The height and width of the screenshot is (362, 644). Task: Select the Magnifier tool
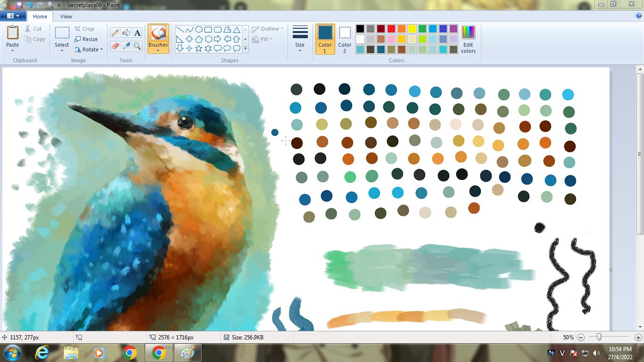click(x=137, y=46)
